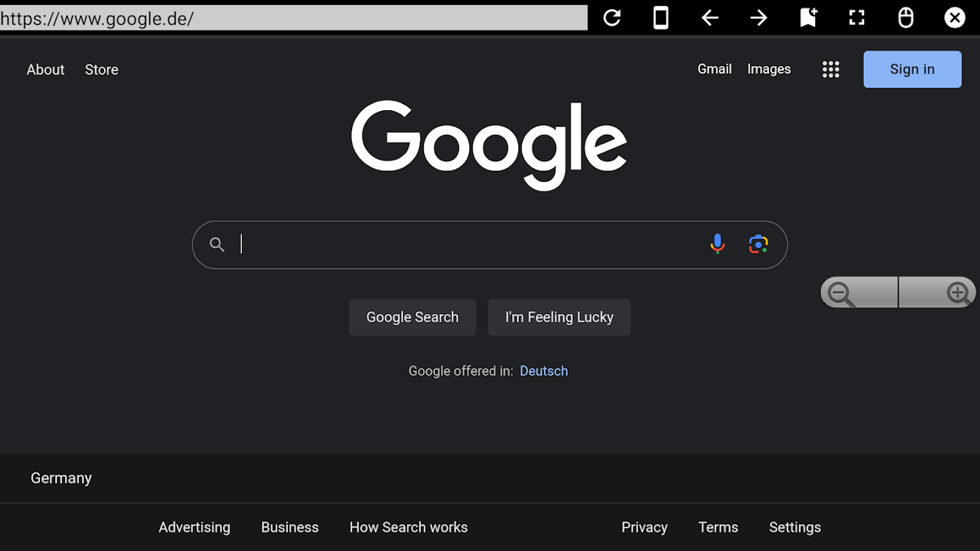Reload the page with refresh icon
This screenshot has height=551, width=980.
612,18
